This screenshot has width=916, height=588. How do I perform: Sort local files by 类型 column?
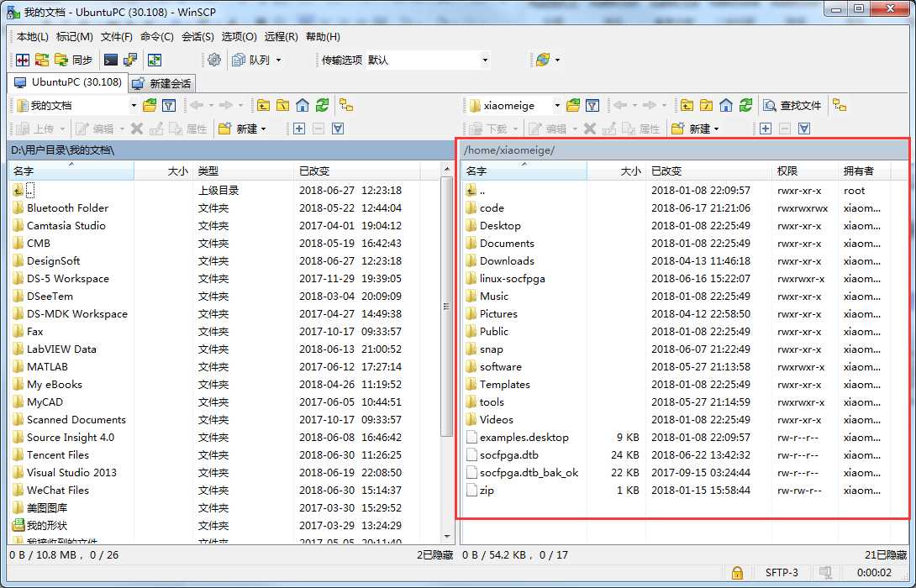tap(242, 171)
